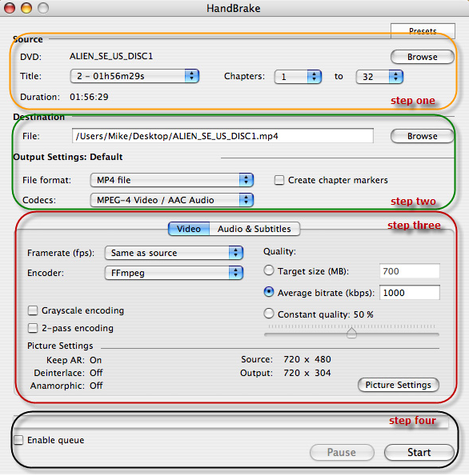Image resolution: width=469 pixels, height=476 pixels.
Task: Click the Start encoding button
Action: (x=419, y=452)
